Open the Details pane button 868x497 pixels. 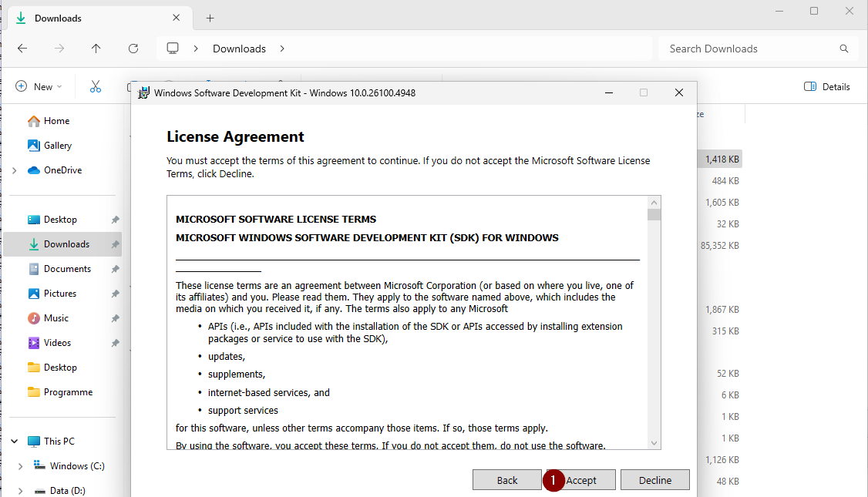click(826, 86)
